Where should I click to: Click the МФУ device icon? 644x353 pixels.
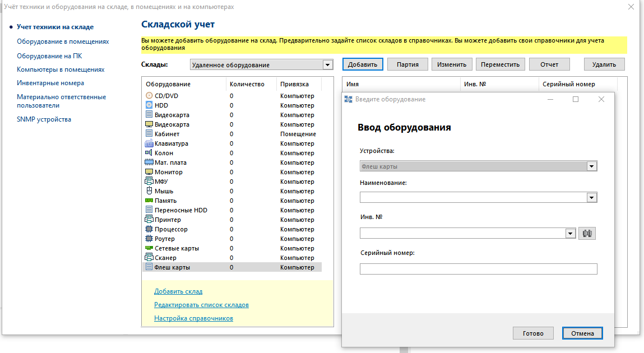pyautogui.click(x=149, y=181)
